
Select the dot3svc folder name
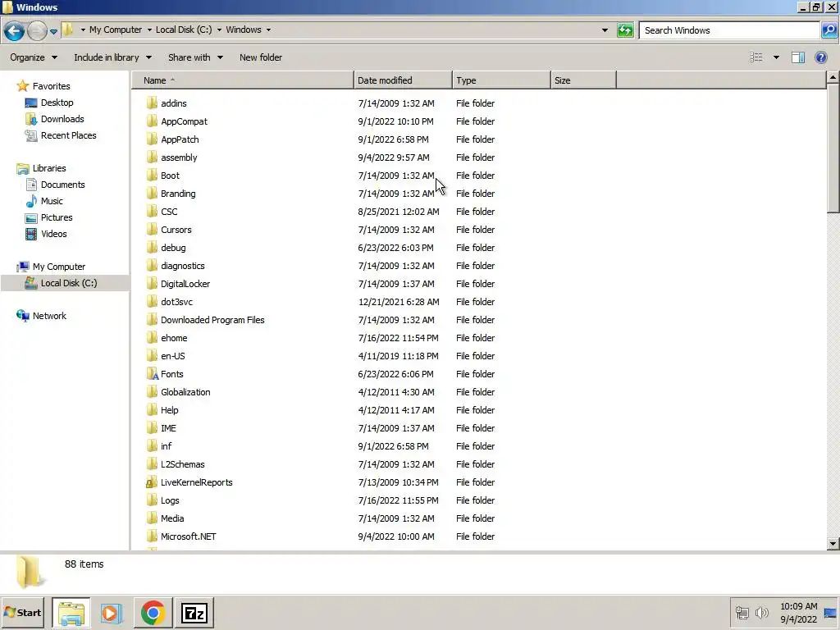point(176,302)
